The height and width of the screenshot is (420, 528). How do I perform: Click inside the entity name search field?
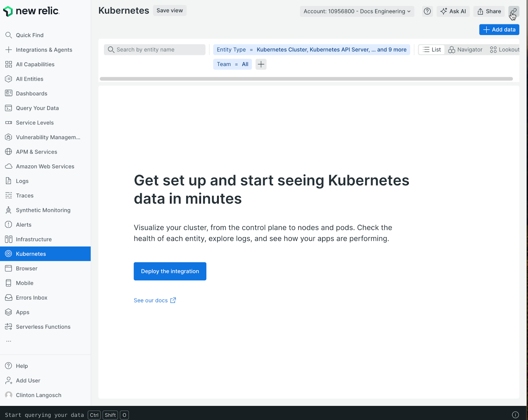(x=154, y=49)
